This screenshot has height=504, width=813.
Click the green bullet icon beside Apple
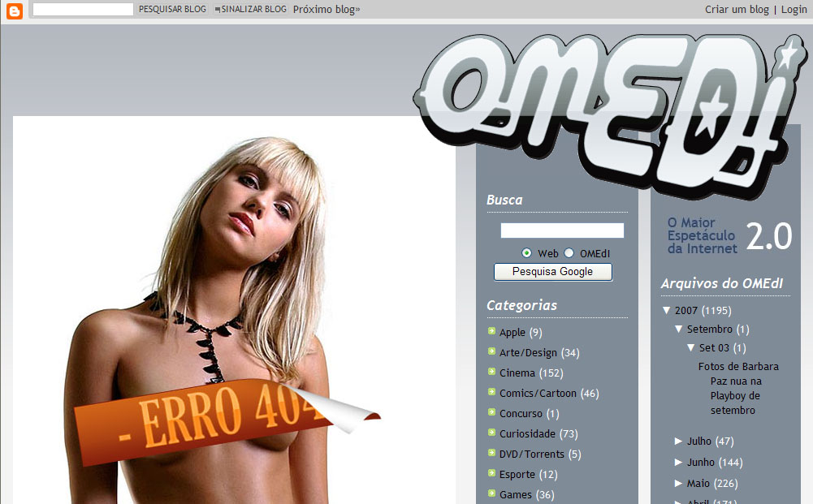pyautogui.click(x=491, y=331)
